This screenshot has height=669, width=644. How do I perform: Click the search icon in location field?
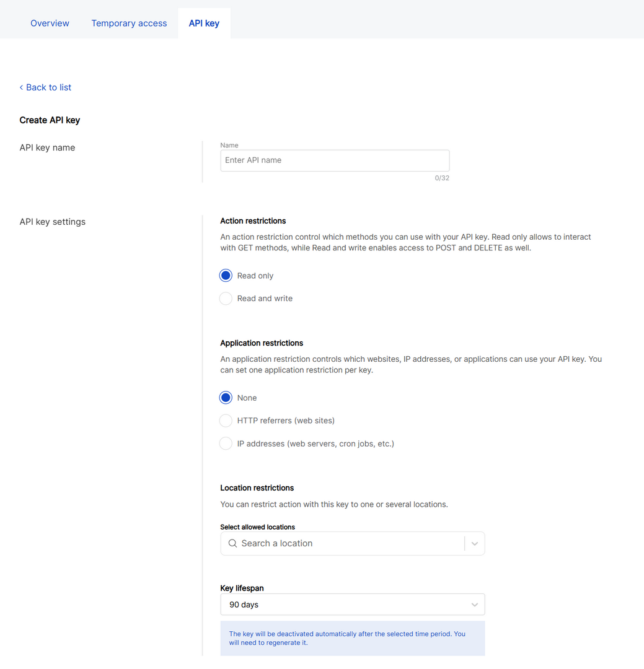coord(232,543)
